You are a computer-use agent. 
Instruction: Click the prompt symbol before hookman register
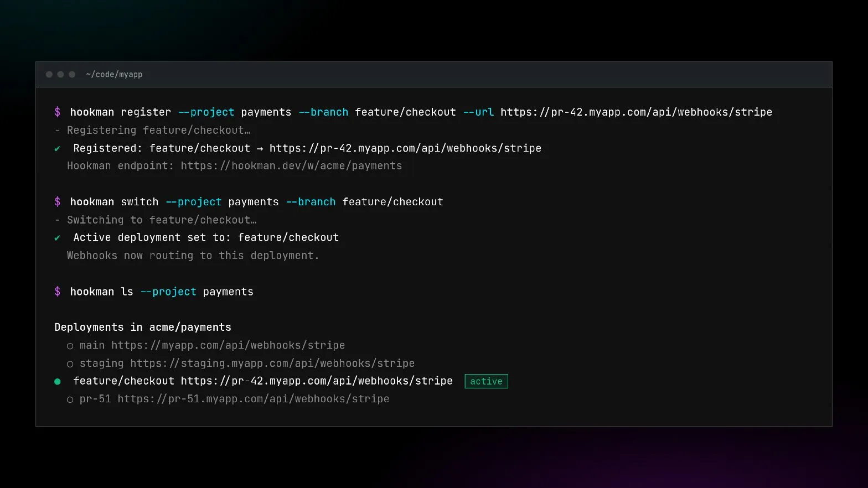click(x=58, y=112)
